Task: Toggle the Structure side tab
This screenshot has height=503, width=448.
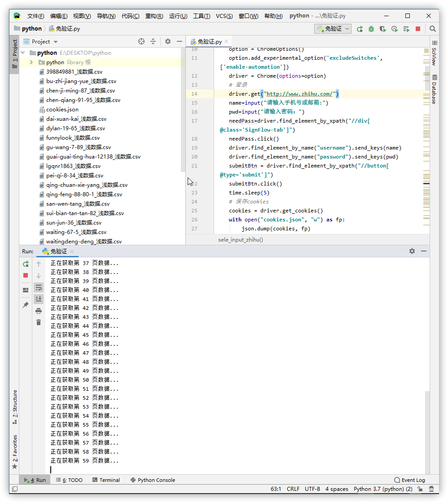Action: [15, 407]
